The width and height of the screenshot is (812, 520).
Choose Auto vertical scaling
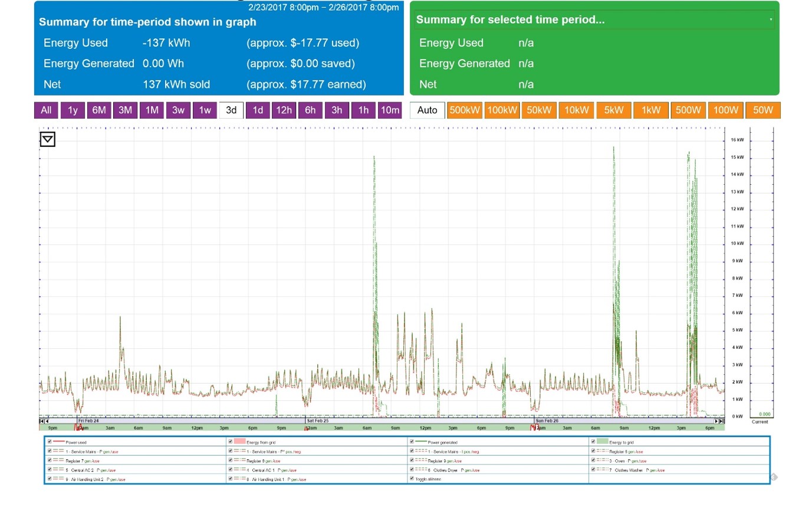[x=427, y=110]
